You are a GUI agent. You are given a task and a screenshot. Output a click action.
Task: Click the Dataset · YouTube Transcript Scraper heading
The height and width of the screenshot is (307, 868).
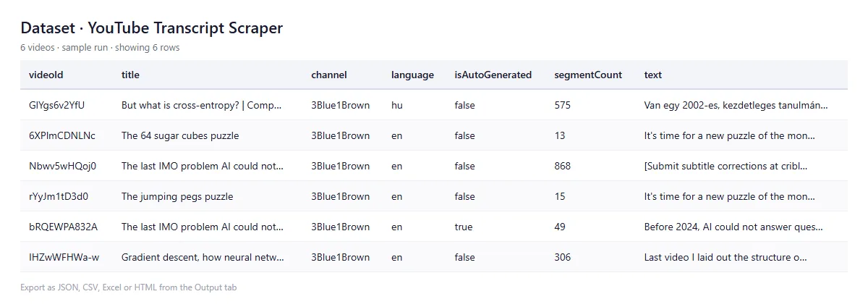pyautogui.click(x=152, y=28)
